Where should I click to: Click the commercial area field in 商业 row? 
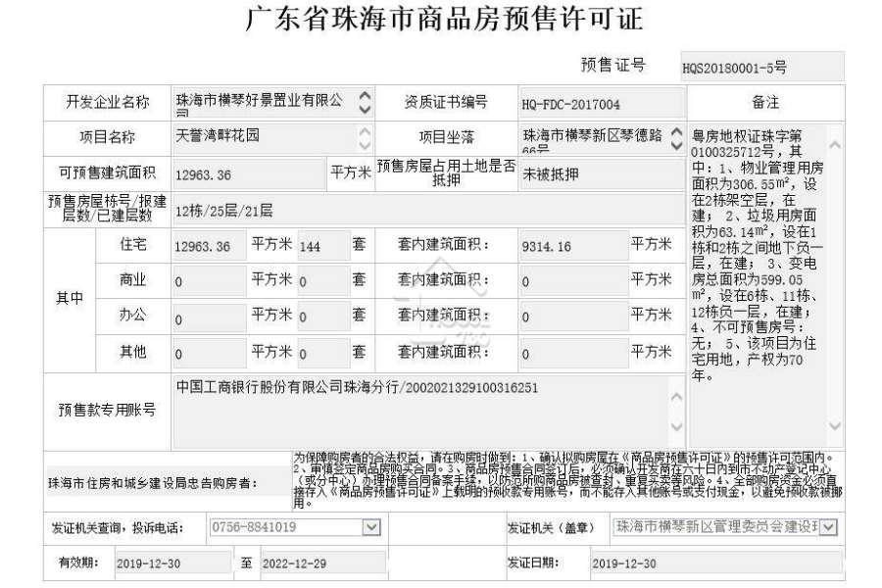(x=210, y=281)
